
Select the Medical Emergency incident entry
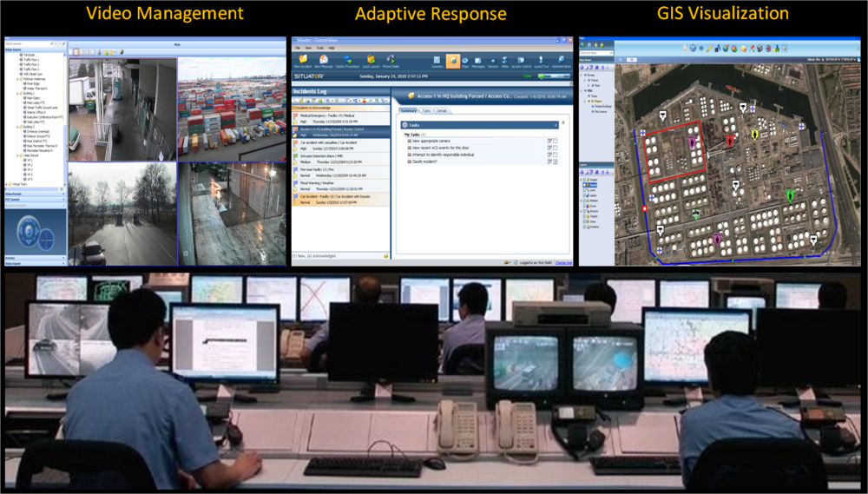(340, 117)
